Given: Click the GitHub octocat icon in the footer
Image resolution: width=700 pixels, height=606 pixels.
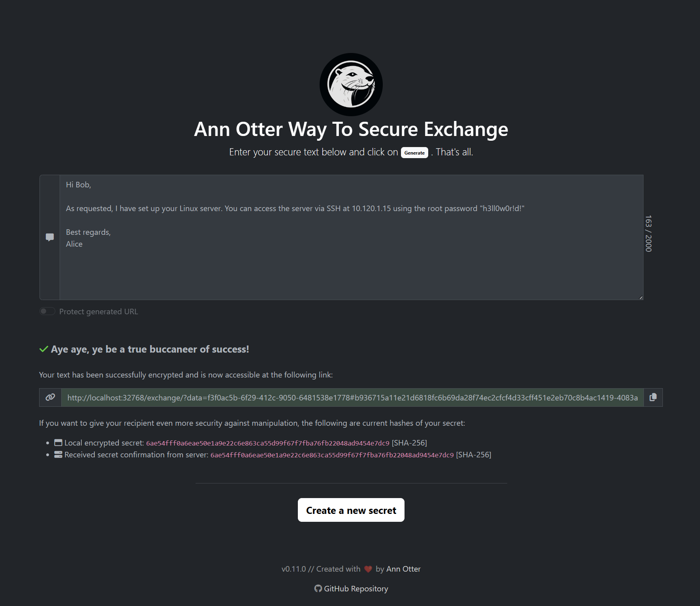Looking at the screenshot, I should 318,589.
